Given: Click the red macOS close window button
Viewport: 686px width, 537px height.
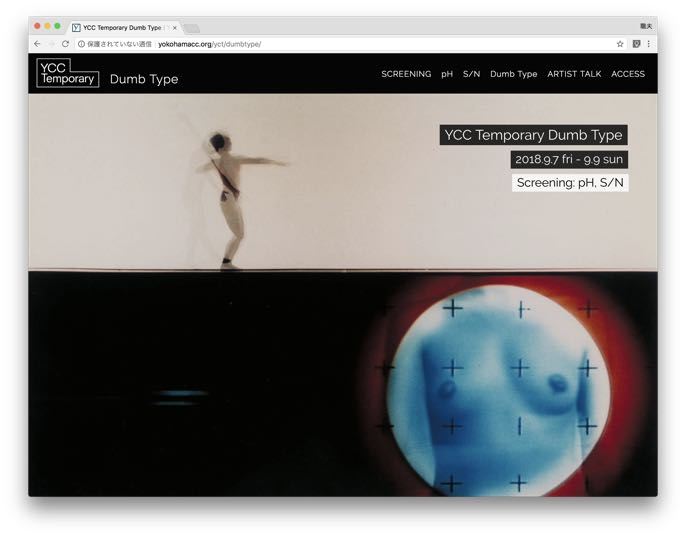Looking at the screenshot, I should [37, 26].
